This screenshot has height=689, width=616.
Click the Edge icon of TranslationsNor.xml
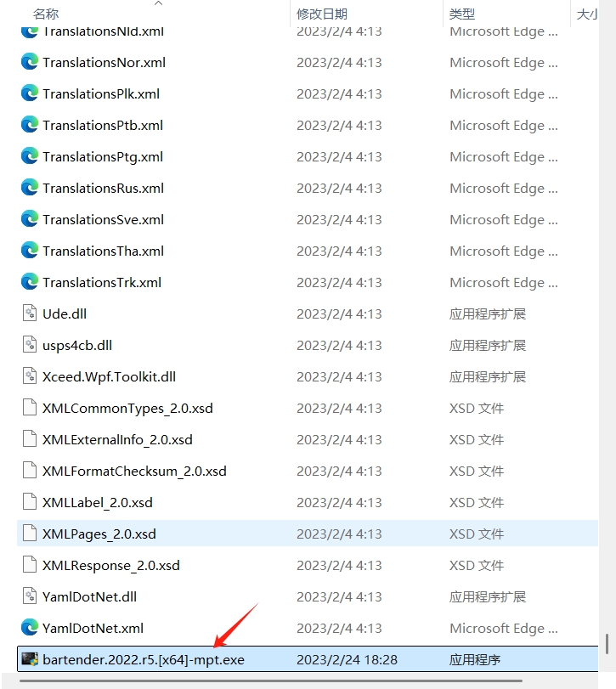tap(30, 62)
